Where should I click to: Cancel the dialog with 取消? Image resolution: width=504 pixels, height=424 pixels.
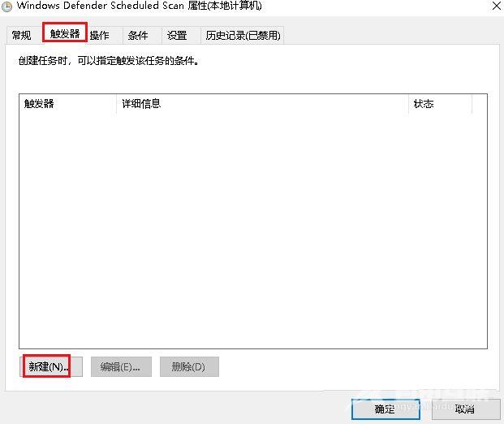tap(466, 409)
